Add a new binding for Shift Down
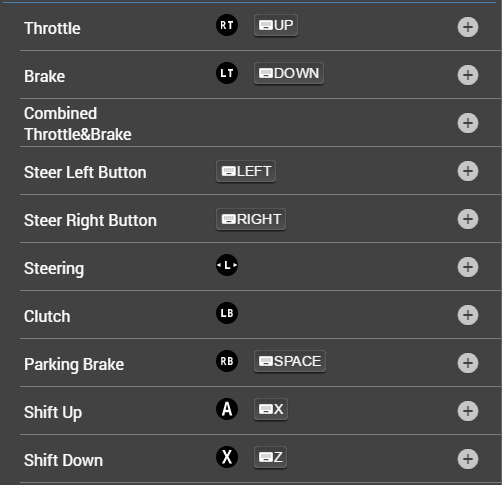The width and height of the screenshot is (502, 485). pos(468,459)
